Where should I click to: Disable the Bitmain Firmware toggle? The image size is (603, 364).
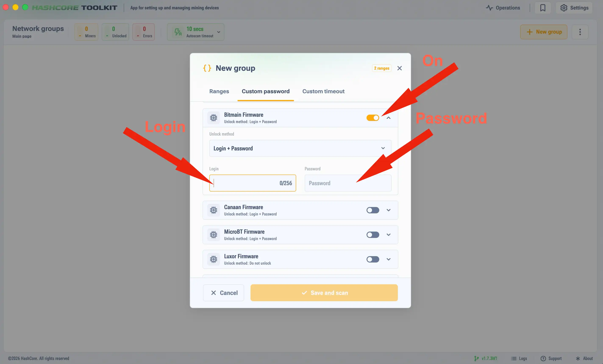coord(372,118)
